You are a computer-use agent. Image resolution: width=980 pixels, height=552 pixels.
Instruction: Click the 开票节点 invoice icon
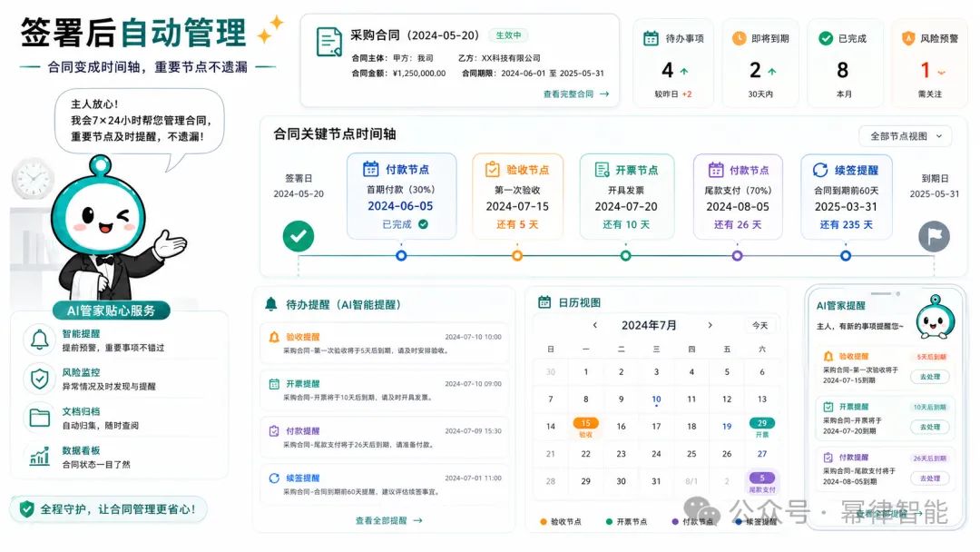click(x=602, y=170)
